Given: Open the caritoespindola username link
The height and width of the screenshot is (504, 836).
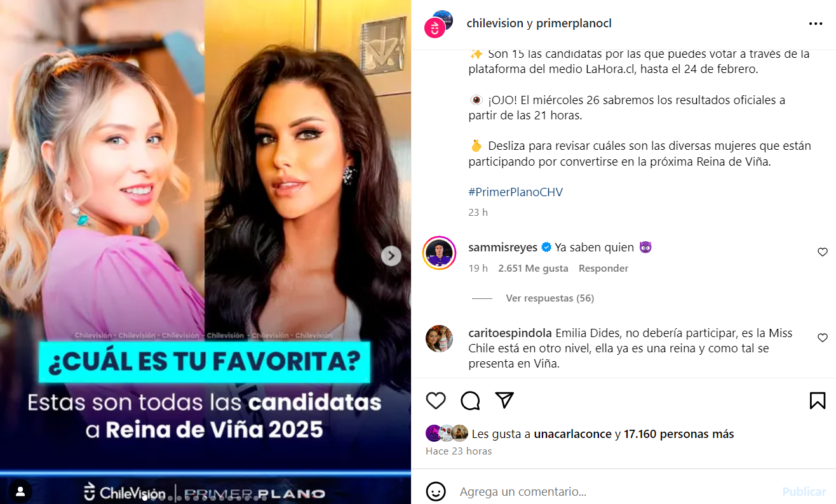Looking at the screenshot, I should coord(510,333).
